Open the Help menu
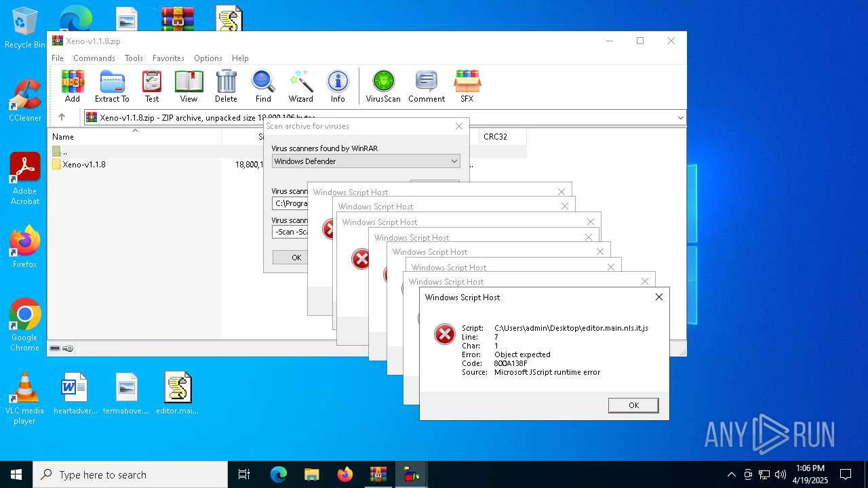This screenshot has width=868, height=488. (240, 58)
